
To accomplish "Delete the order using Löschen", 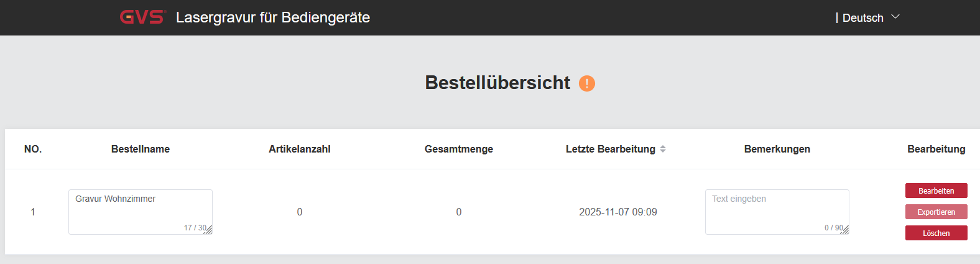I will tap(936, 233).
